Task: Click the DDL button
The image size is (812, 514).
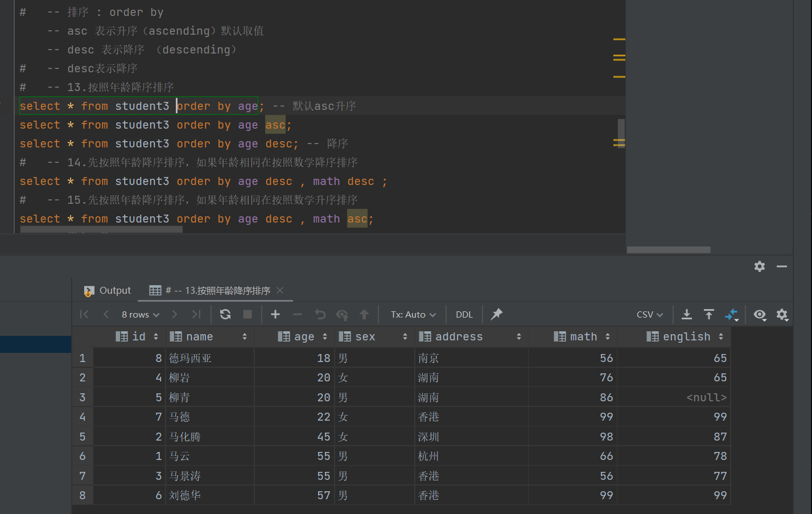Action: pos(464,314)
